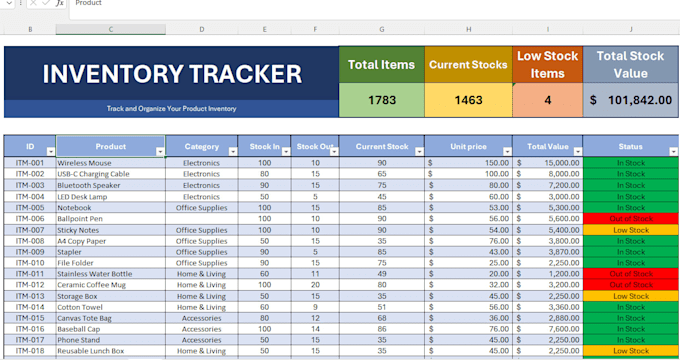
Task: Select the ITM-018 cell
Action: coord(30,351)
